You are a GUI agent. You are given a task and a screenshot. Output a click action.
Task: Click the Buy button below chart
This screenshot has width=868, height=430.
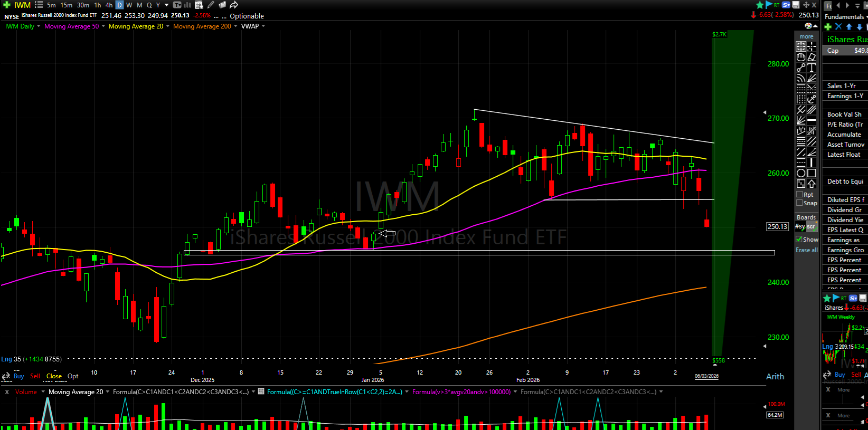18,376
